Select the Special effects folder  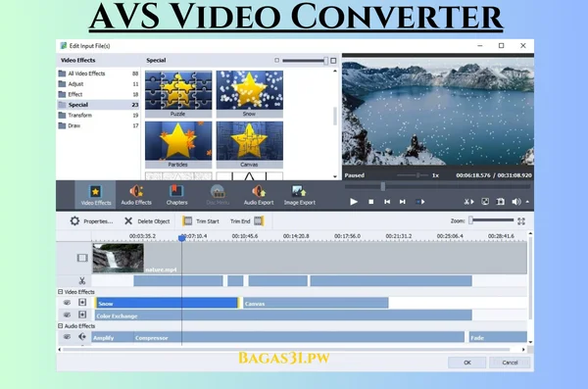point(99,105)
